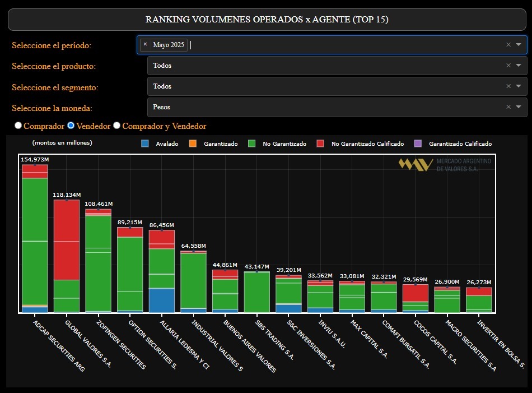Screen dimensions: 532x393
Task: Select the Vendedor radio button
Action: click(x=71, y=126)
